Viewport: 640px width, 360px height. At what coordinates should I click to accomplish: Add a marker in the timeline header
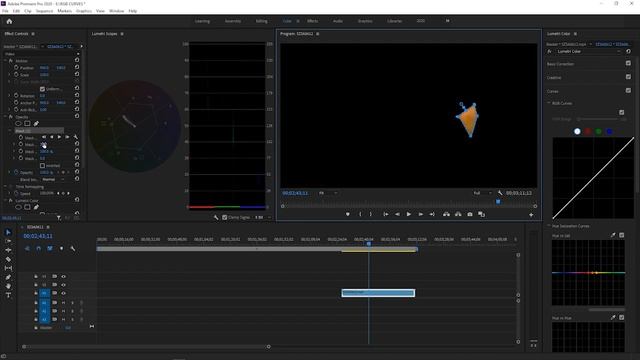coord(61,248)
